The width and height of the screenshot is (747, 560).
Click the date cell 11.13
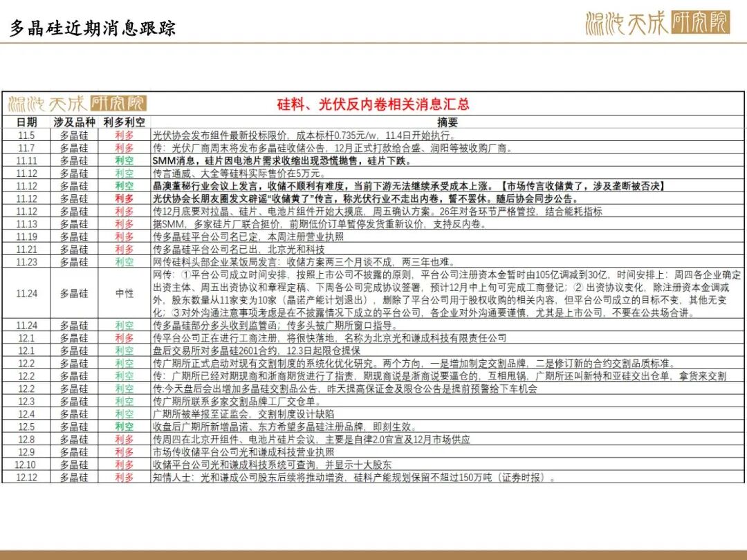coord(27,224)
